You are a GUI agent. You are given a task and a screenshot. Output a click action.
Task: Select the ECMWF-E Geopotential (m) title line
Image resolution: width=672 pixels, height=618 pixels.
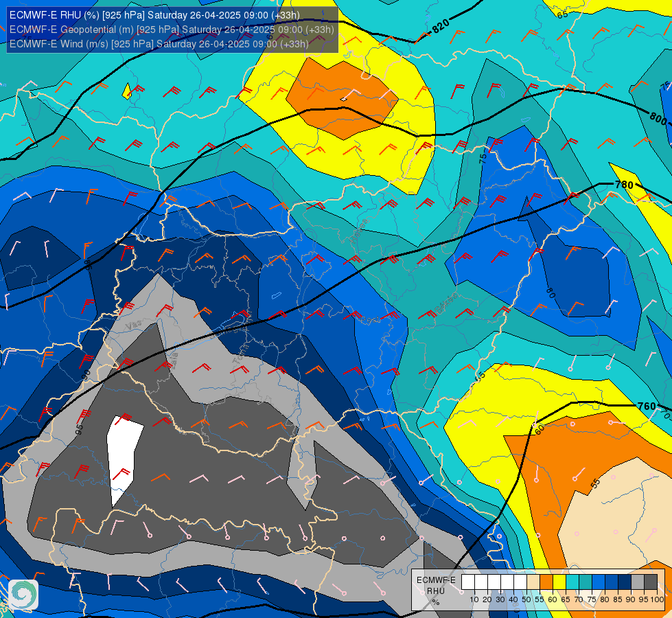[x=172, y=30]
